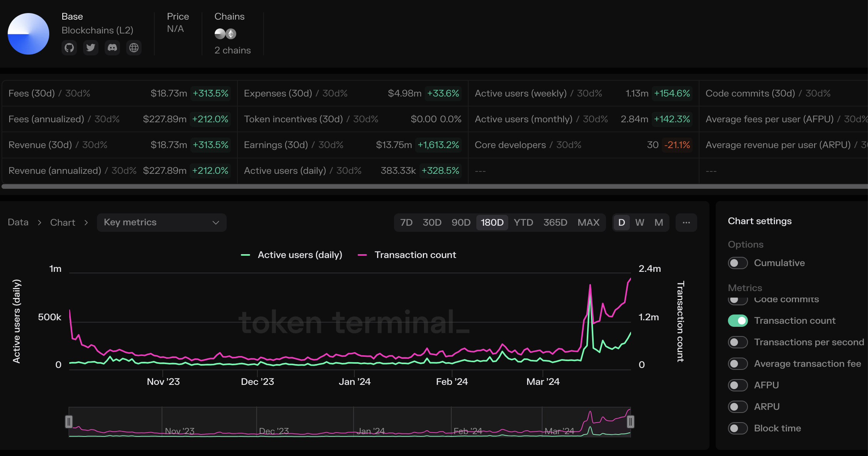
Task: Turn on the AFPU metric toggle
Action: pyautogui.click(x=738, y=385)
